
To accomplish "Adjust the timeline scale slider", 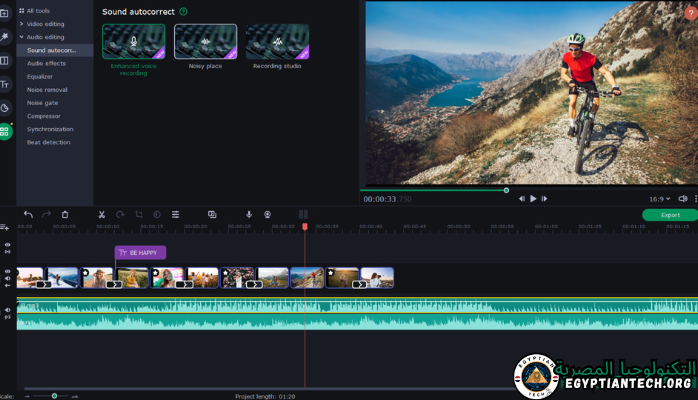I will (x=54, y=396).
